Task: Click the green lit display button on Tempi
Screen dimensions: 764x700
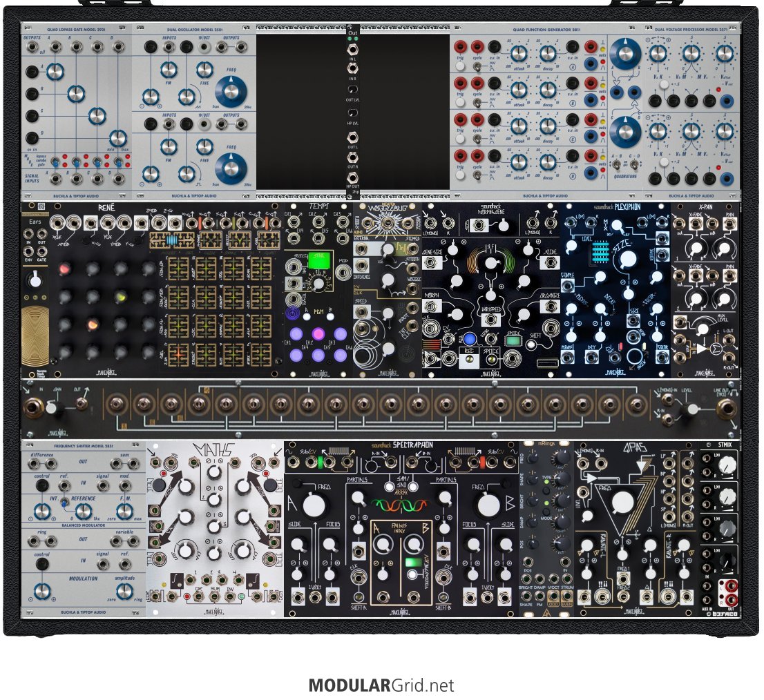Action: [x=320, y=260]
